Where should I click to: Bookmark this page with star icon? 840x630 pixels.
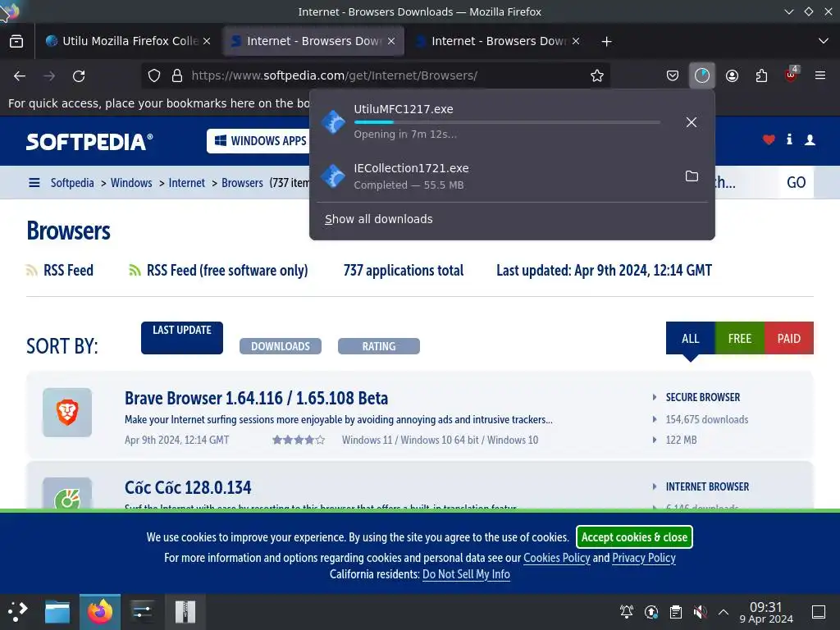pyautogui.click(x=597, y=76)
